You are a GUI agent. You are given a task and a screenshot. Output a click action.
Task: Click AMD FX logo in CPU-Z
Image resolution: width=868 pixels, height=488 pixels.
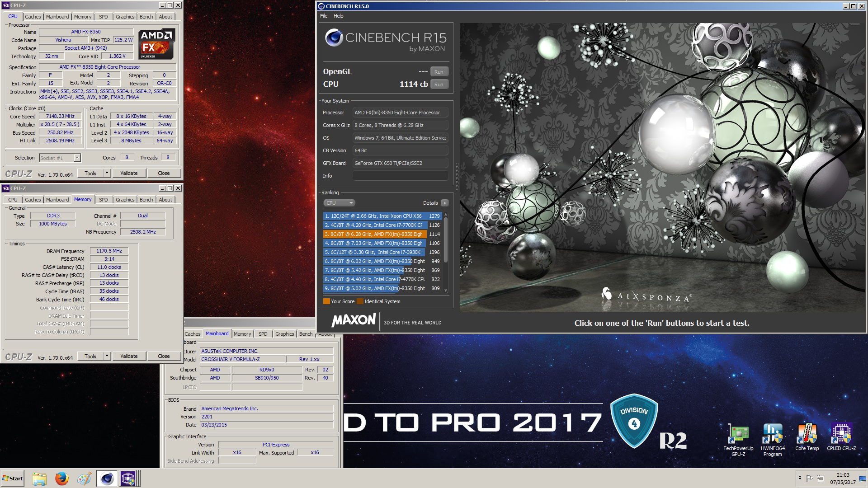(x=156, y=44)
